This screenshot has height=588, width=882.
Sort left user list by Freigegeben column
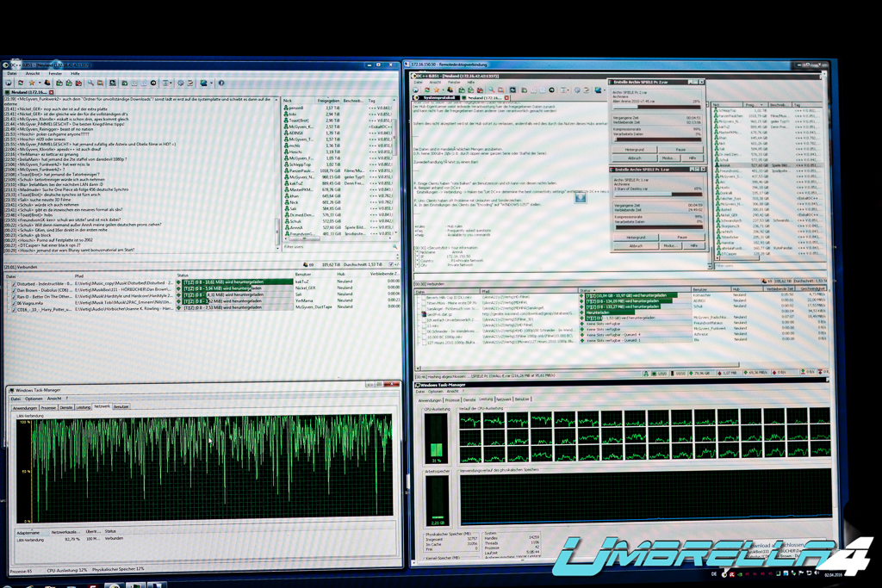pyautogui.click(x=327, y=100)
